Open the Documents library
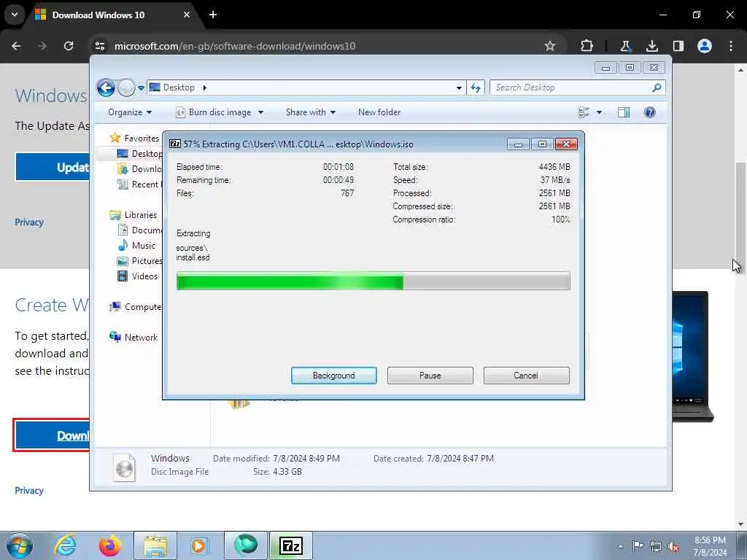 (x=139, y=230)
